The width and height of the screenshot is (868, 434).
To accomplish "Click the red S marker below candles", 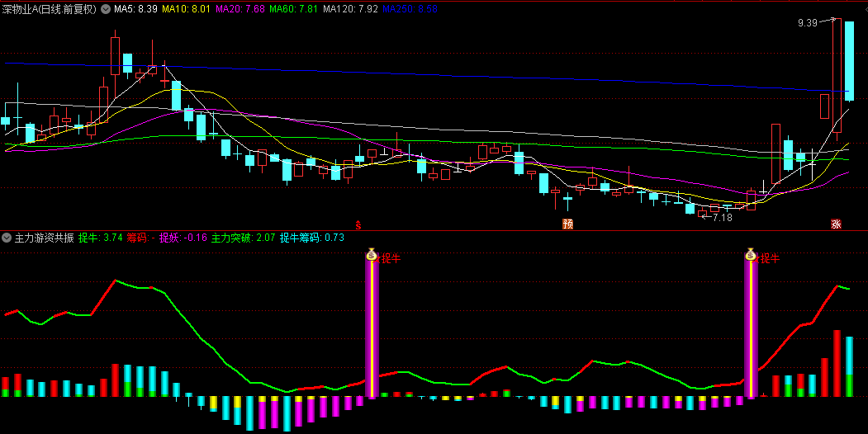I will point(358,224).
